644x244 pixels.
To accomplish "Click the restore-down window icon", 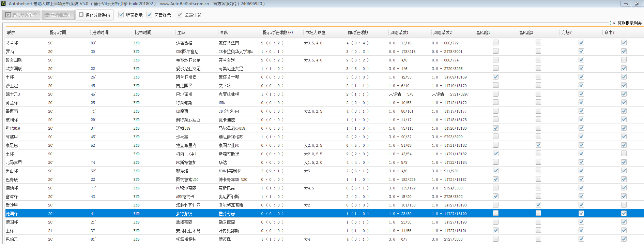I will [x=637, y=4].
